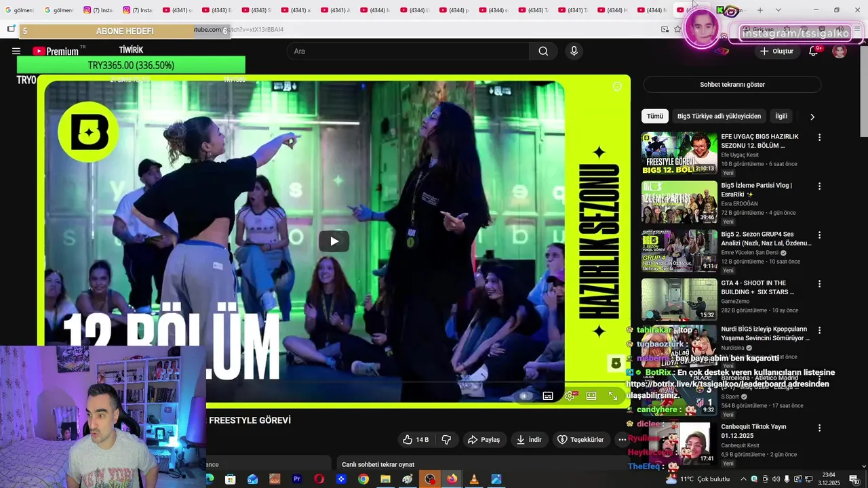Send a Teşekkürler super thanks

tap(580, 439)
